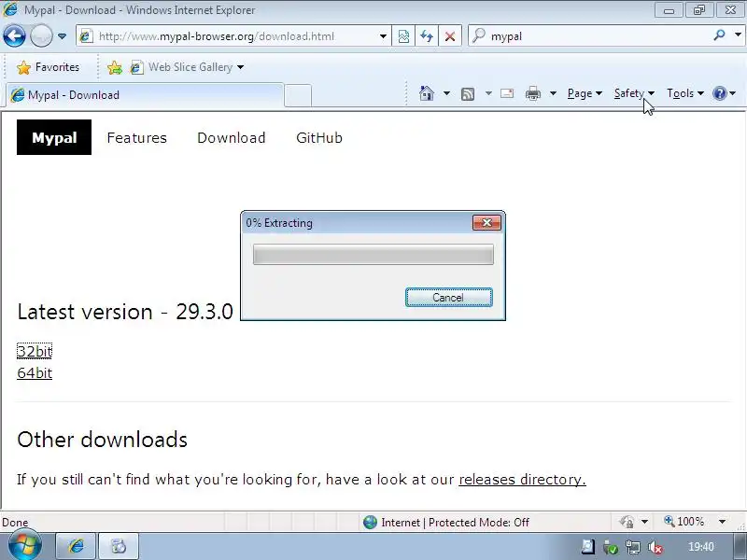747x560 pixels.
Task: Click the Show Desktop button
Action: 741,546
